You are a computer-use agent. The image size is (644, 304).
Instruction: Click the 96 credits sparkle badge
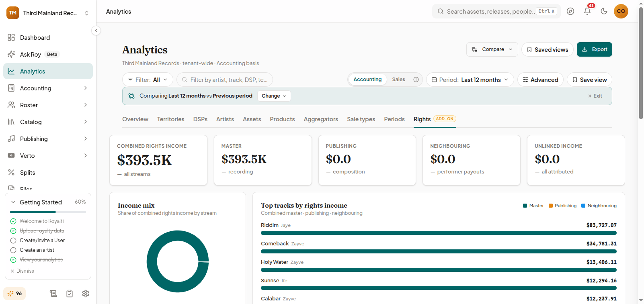15,294
